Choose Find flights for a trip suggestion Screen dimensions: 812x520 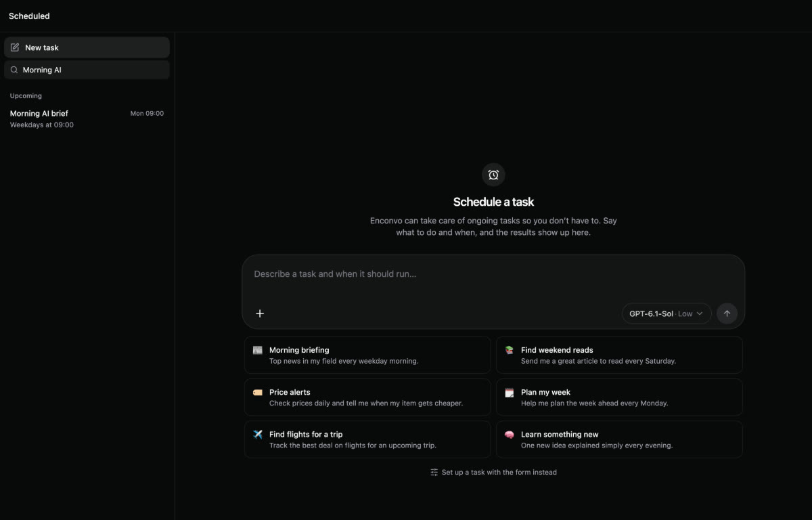coord(367,439)
